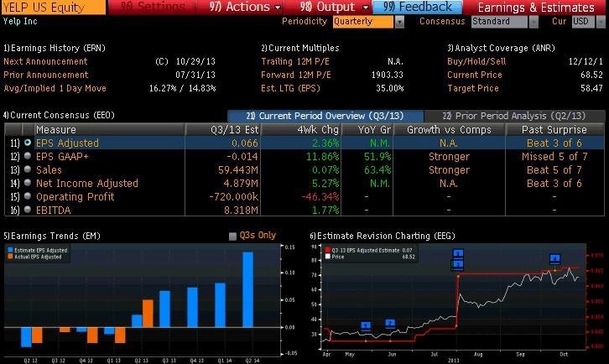The width and height of the screenshot is (609, 364).
Task: Click the orange Actual EPS Adjusted legend swatch
Action: click(10, 257)
